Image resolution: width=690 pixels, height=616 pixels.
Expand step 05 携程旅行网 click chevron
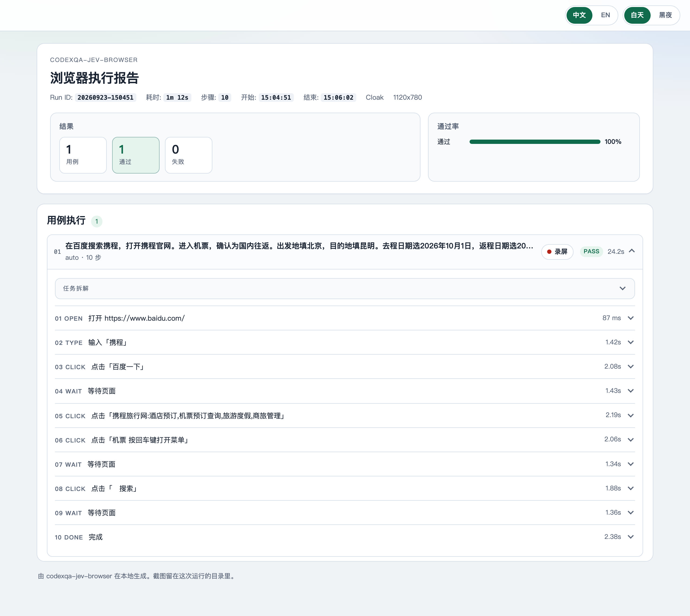pyautogui.click(x=630, y=415)
